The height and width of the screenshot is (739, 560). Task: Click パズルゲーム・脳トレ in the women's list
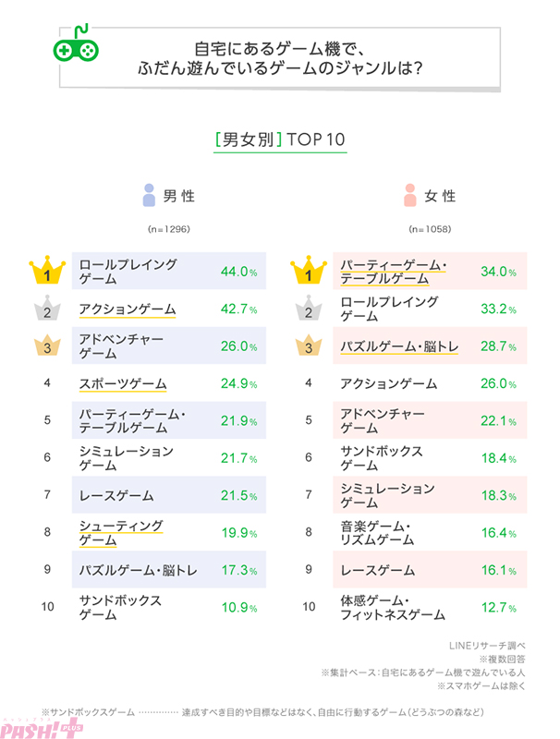coord(399,346)
